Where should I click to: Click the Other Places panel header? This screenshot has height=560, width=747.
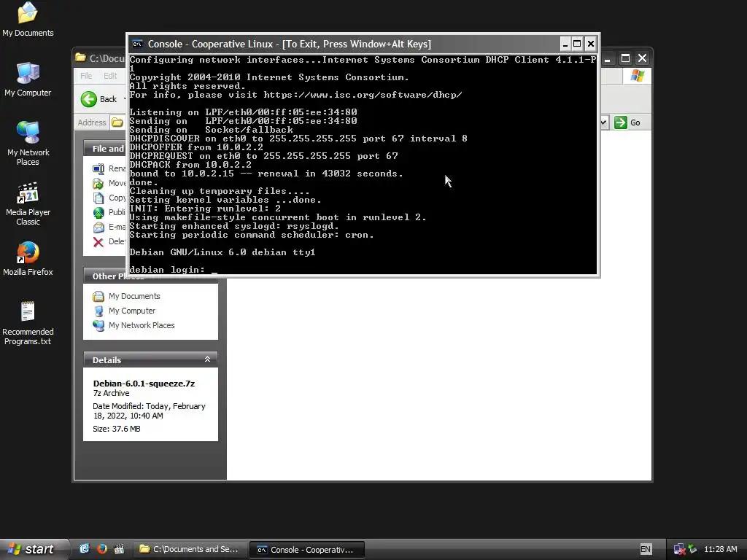pos(150,276)
